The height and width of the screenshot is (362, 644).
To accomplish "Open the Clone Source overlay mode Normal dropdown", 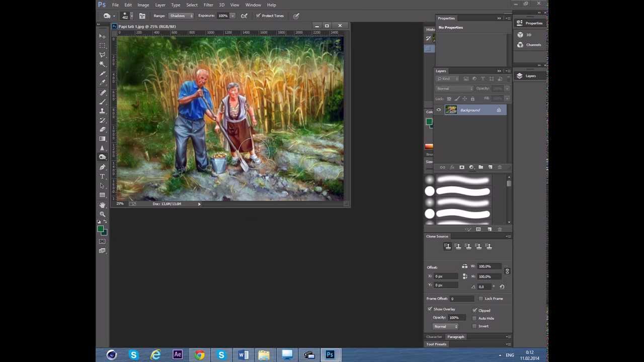I will (x=446, y=327).
